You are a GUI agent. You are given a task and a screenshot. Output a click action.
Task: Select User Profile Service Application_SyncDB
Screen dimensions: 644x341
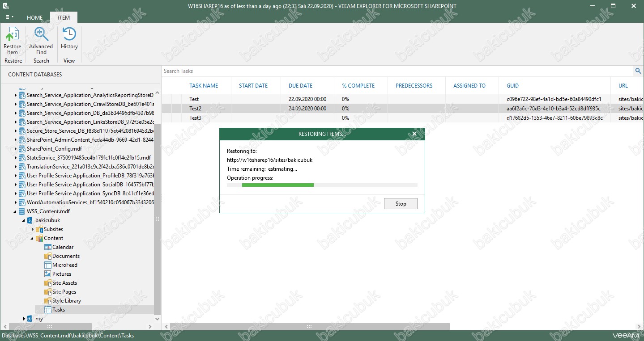tap(90, 194)
